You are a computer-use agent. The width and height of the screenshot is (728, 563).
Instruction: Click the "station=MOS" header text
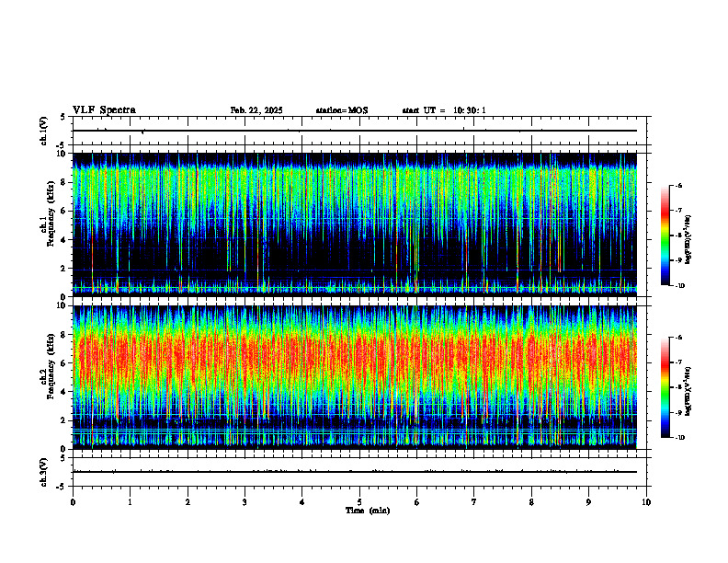tap(342, 110)
